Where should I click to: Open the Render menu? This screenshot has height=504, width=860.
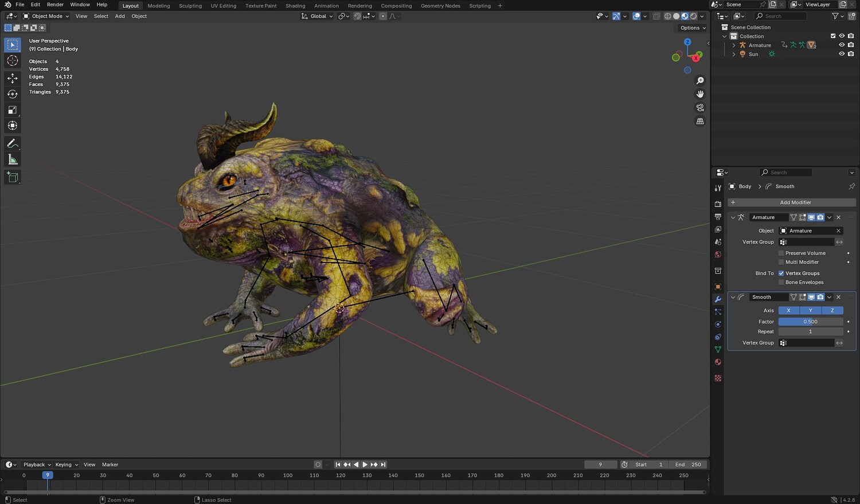[55, 5]
